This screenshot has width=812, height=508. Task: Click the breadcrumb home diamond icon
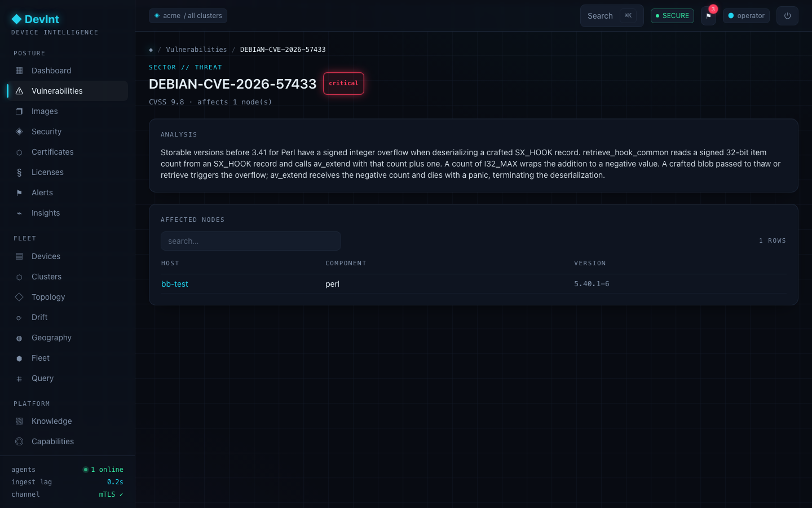click(151, 50)
